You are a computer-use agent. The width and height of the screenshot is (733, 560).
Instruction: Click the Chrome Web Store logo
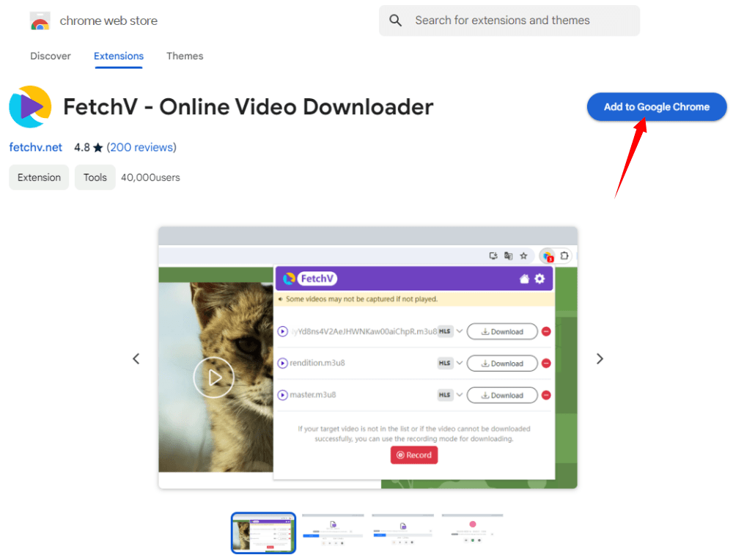coord(40,21)
